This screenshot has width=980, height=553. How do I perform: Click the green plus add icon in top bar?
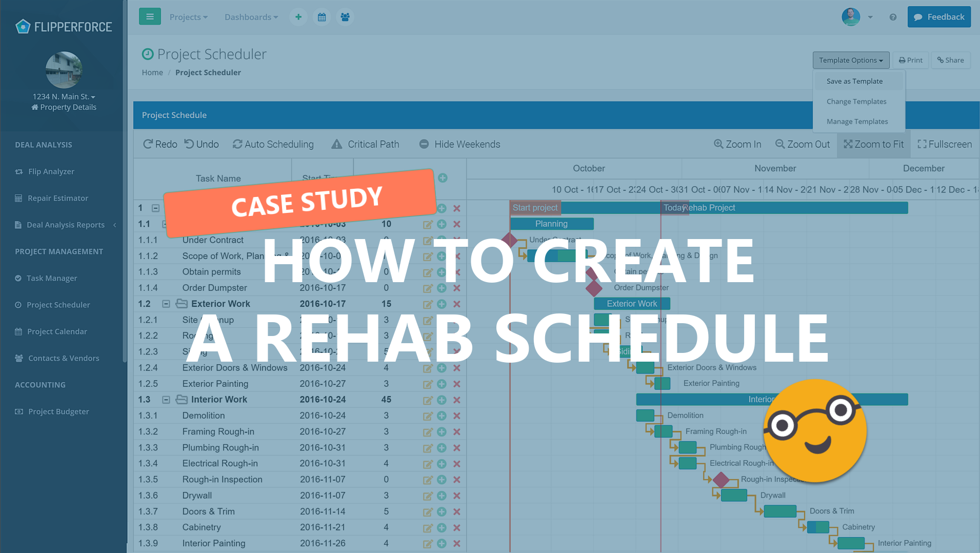coord(298,17)
